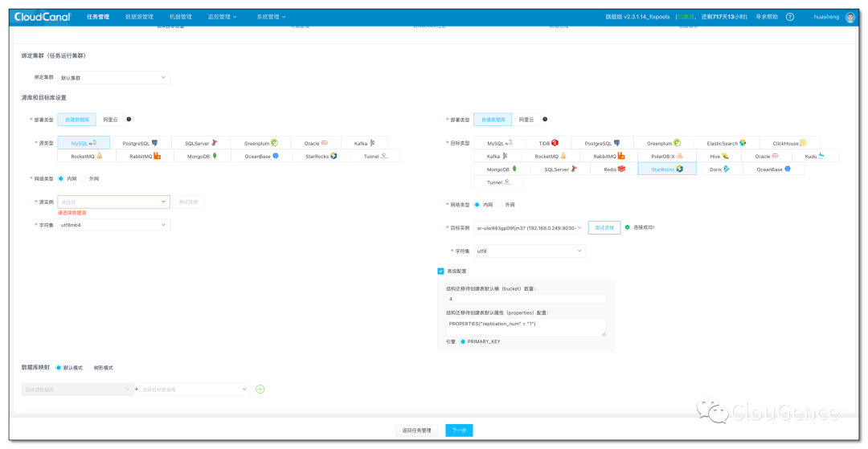868x449 pixels.
Task: Open the help question mark icon
Action: click(x=790, y=17)
